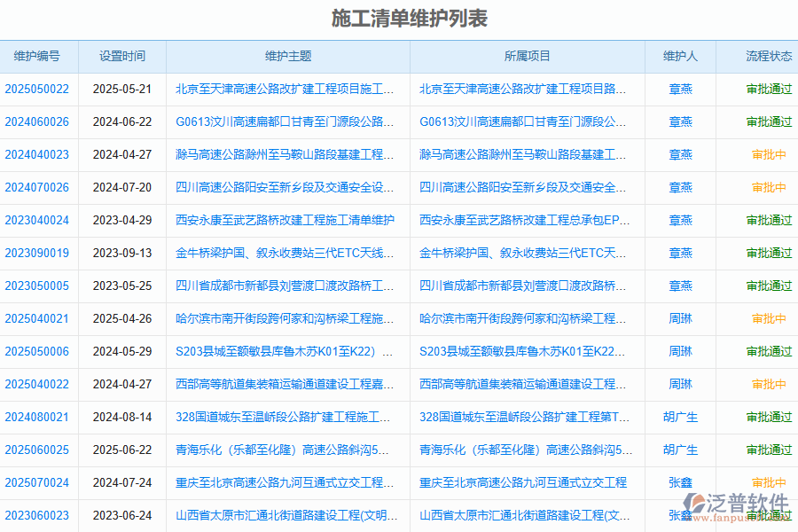Click project 重庆至北京高速公路九河互通式立交工程

click(526, 482)
